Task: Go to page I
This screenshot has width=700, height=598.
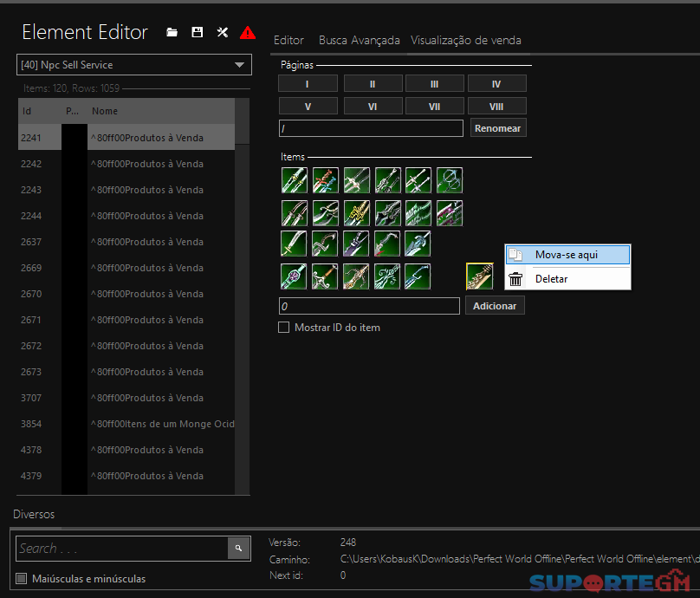Action: (x=308, y=84)
